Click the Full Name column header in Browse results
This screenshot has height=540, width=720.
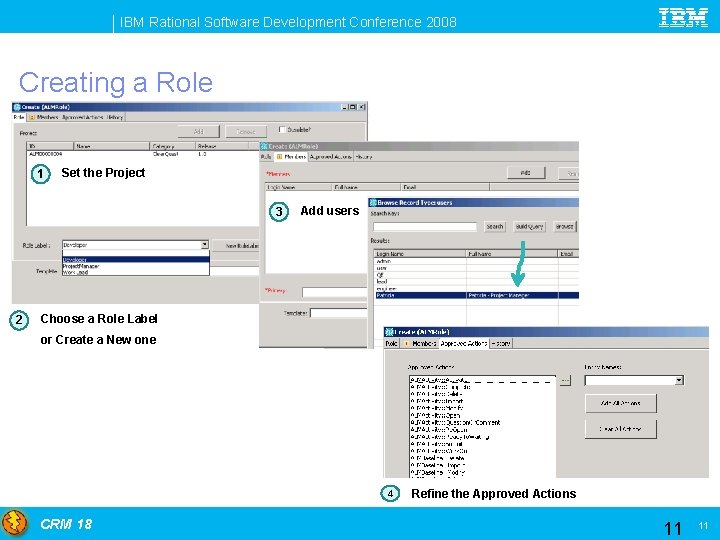512,253
